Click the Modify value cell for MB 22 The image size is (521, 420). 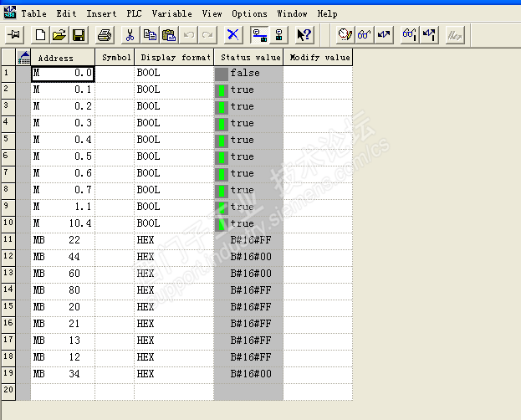pyautogui.click(x=318, y=241)
